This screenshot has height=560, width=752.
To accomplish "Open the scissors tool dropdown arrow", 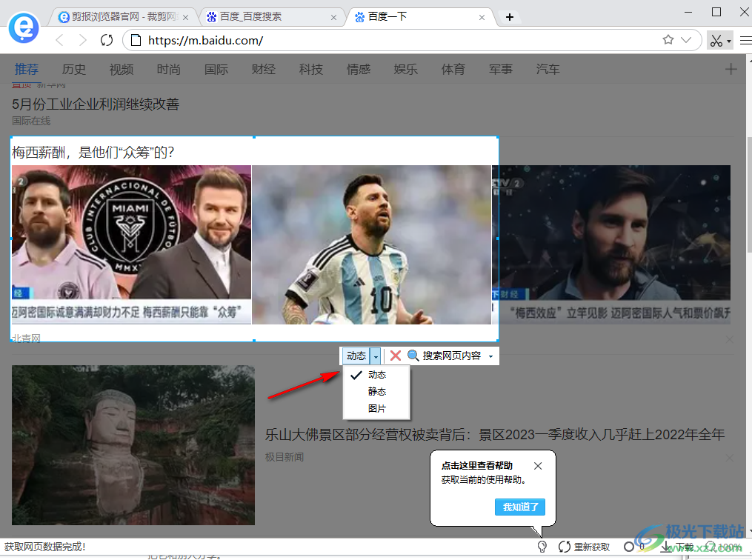I will point(729,41).
